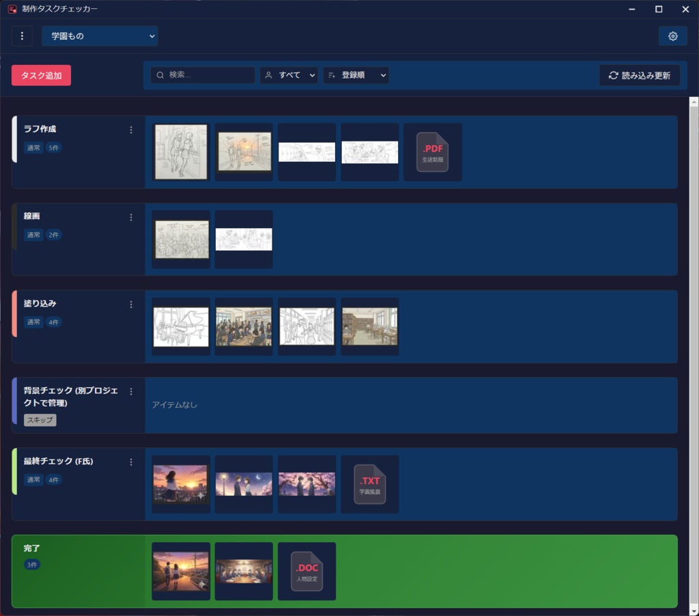Open the options menu for 塗り込み task
Viewport: 699px width, 616px height.
(x=131, y=304)
